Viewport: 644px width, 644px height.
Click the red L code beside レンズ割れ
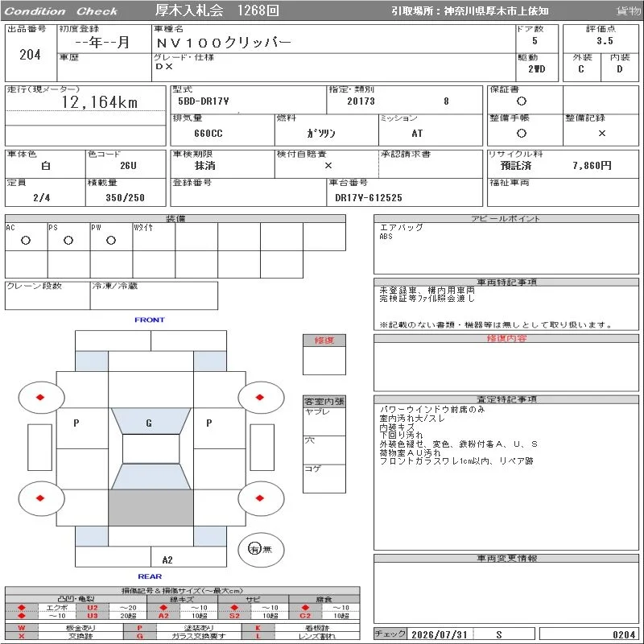tap(258, 636)
